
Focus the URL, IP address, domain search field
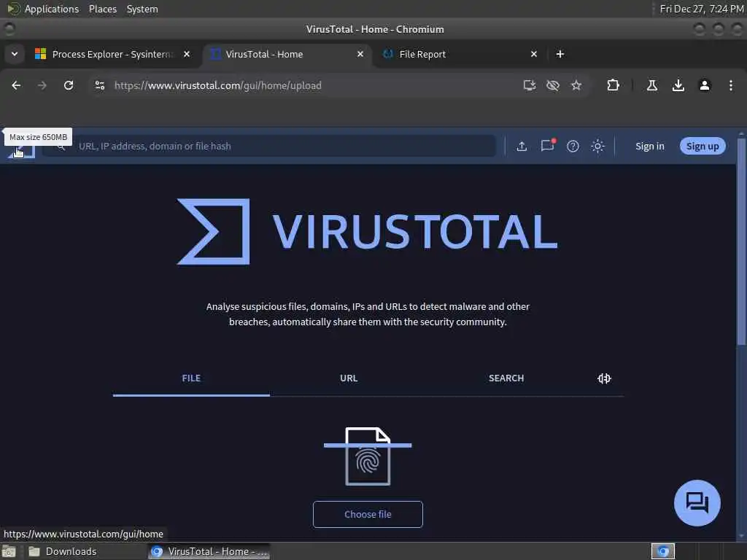[269, 146]
